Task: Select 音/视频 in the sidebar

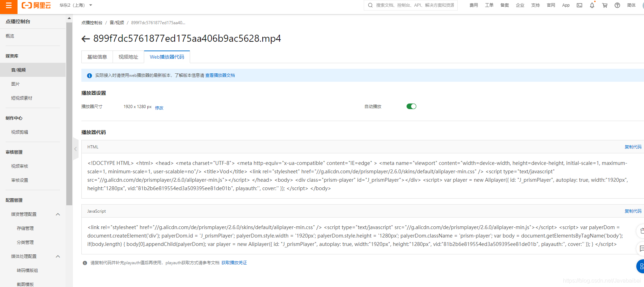Action: (33, 70)
